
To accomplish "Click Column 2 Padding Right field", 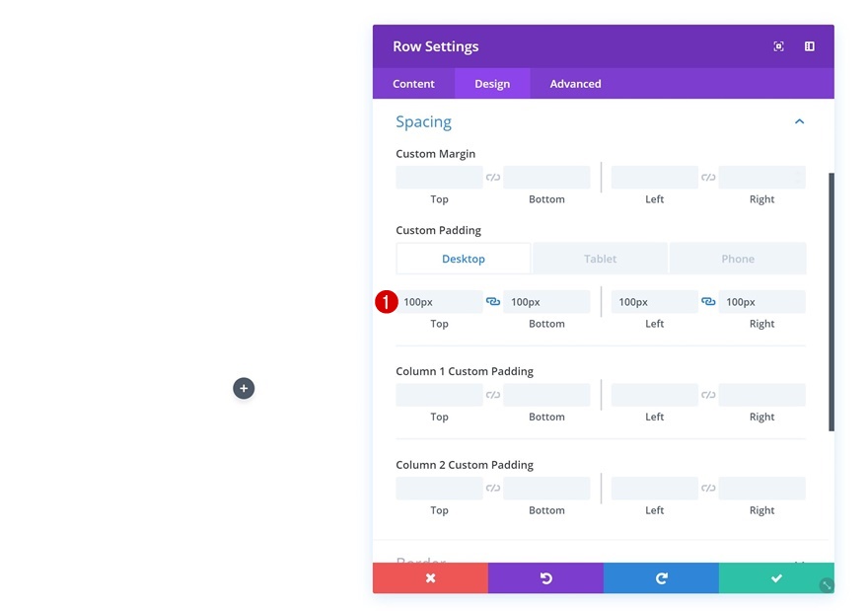I will pyautogui.click(x=761, y=488).
